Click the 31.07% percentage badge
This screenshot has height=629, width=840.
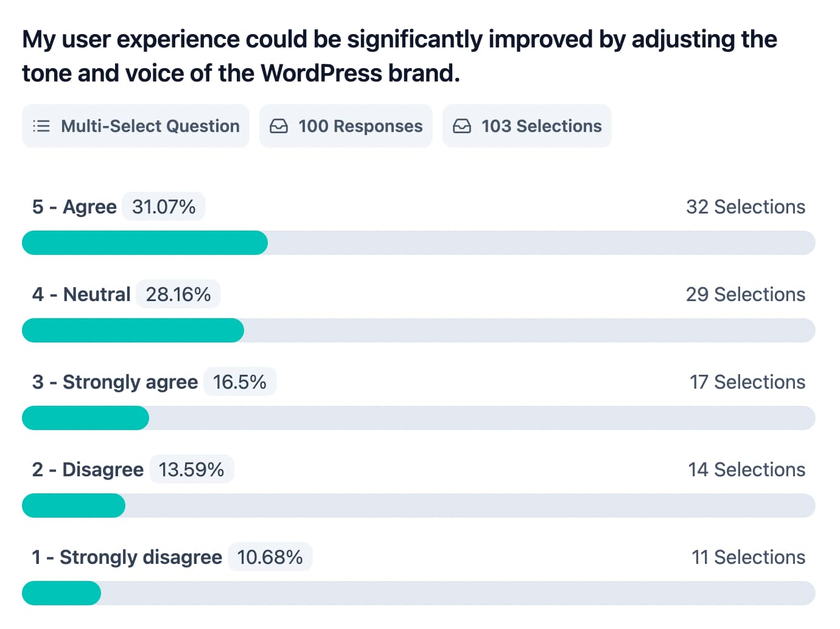[164, 207]
